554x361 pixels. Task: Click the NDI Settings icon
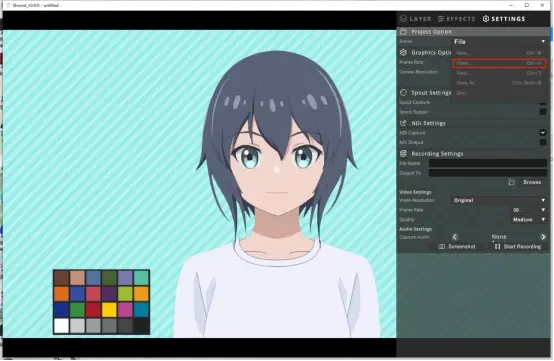click(x=403, y=123)
